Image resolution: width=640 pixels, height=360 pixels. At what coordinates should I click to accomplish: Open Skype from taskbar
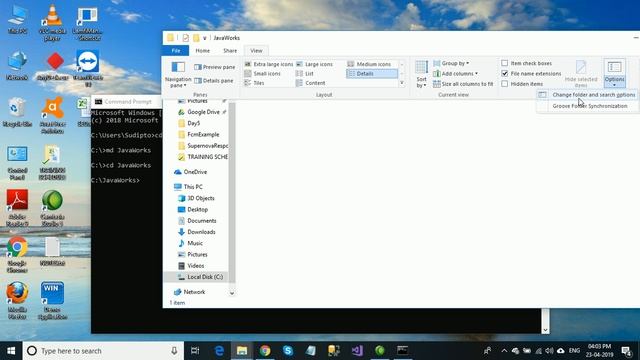[288, 351]
